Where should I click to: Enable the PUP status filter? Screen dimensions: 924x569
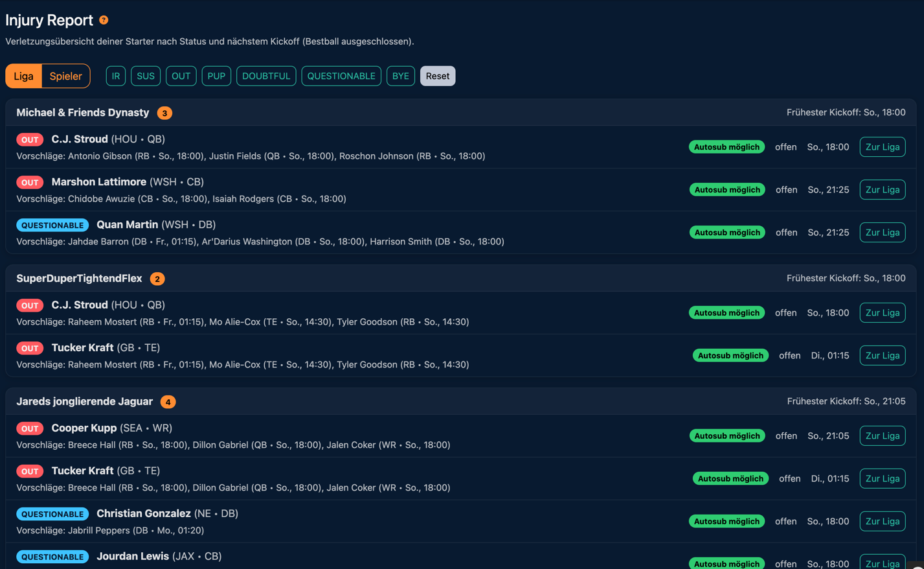point(216,76)
